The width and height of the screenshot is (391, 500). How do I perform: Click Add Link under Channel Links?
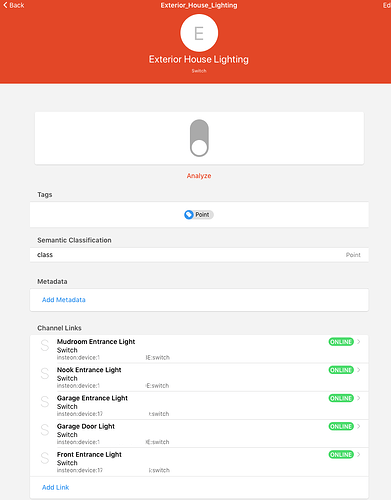click(x=55, y=487)
